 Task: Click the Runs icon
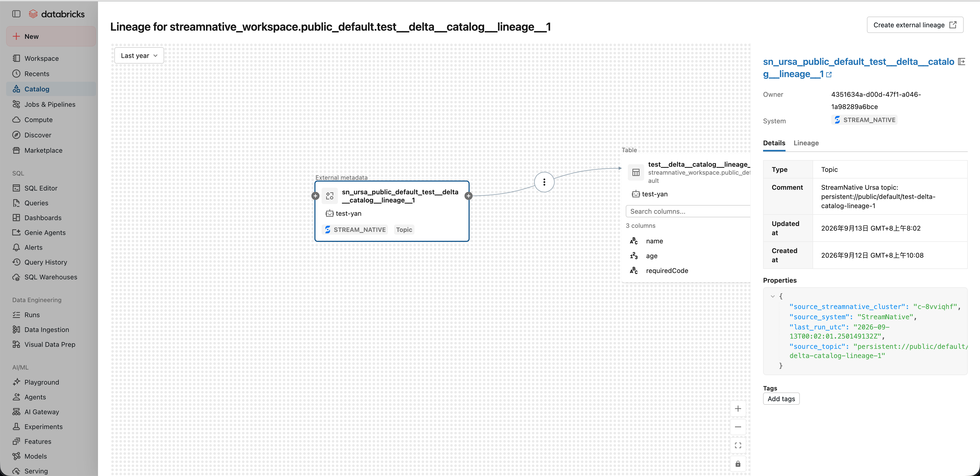point(16,315)
